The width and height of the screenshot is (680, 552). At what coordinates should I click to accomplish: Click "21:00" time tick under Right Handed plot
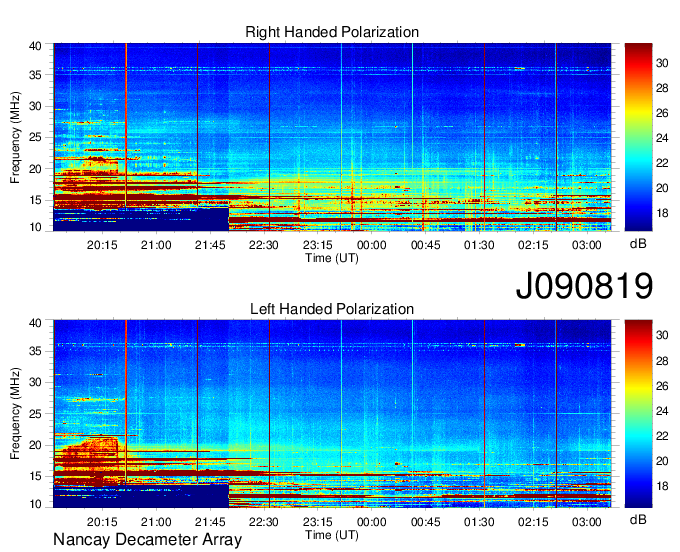pos(156,245)
